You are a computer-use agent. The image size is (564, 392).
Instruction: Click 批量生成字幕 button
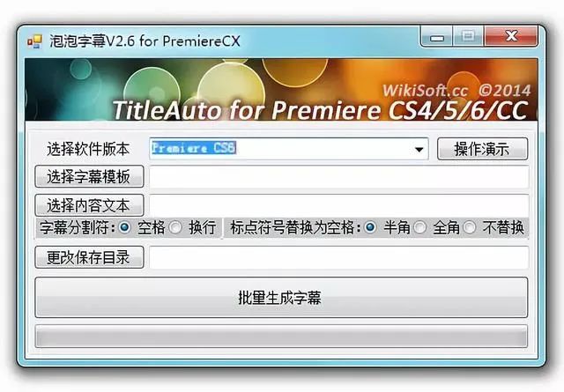point(281,298)
